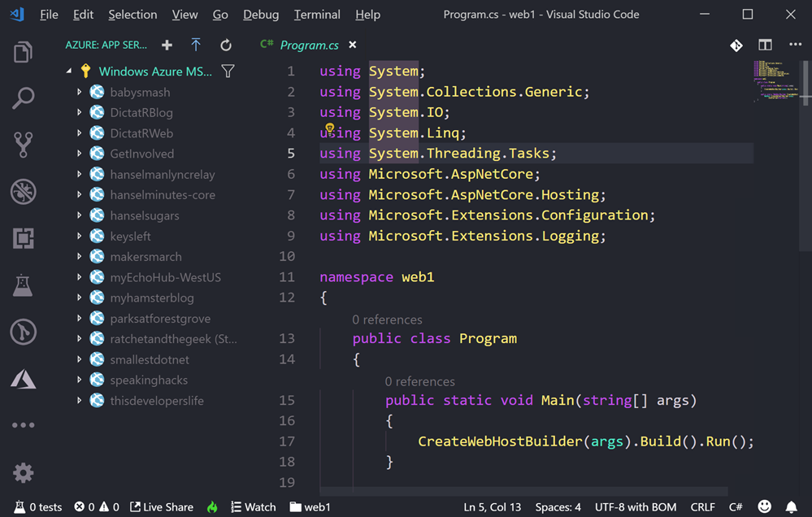This screenshot has height=517, width=812.
Task: Open editor More Actions ellipsis menu
Action: point(795,45)
